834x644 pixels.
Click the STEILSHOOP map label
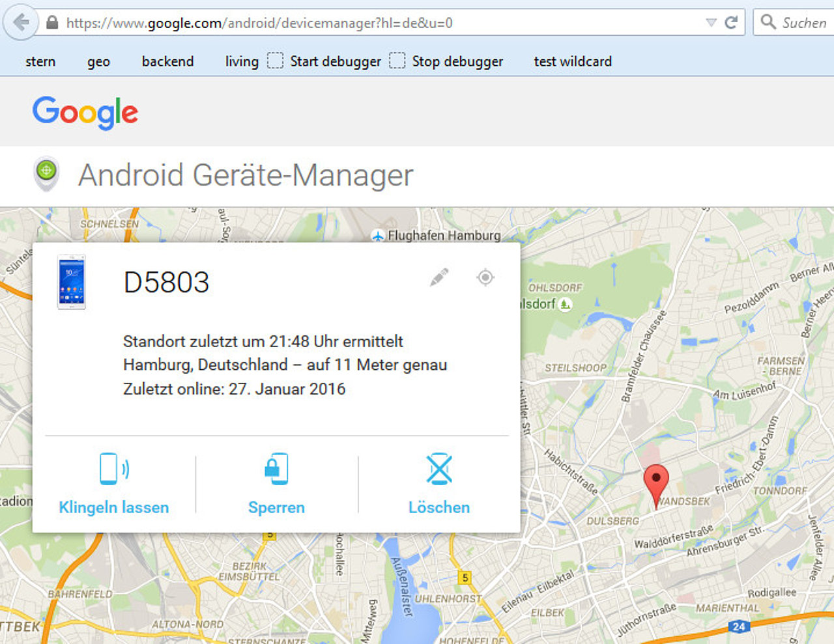pos(575,368)
